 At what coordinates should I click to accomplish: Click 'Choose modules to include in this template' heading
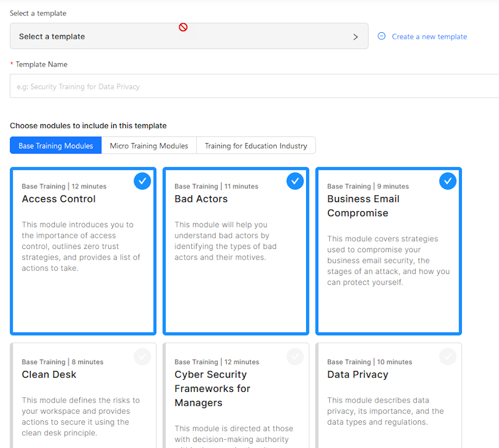[88, 126]
